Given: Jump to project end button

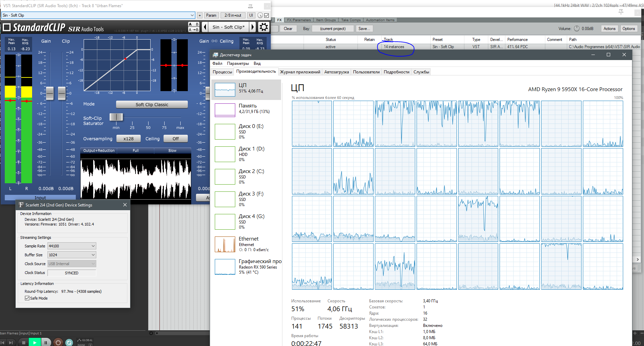Looking at the screenshot, I should [11, 343].
